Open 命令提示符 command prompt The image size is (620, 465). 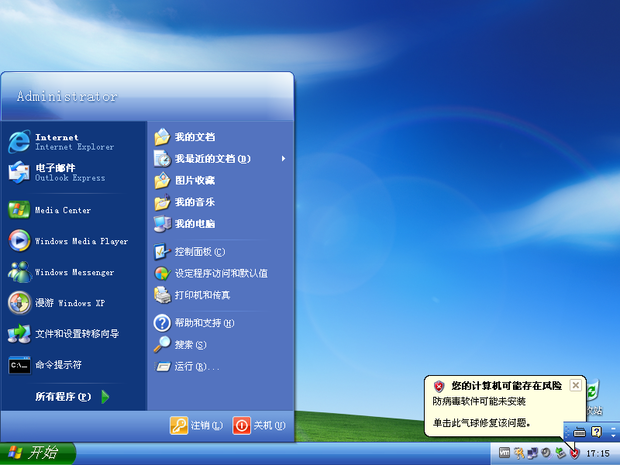tap(74, 365)
